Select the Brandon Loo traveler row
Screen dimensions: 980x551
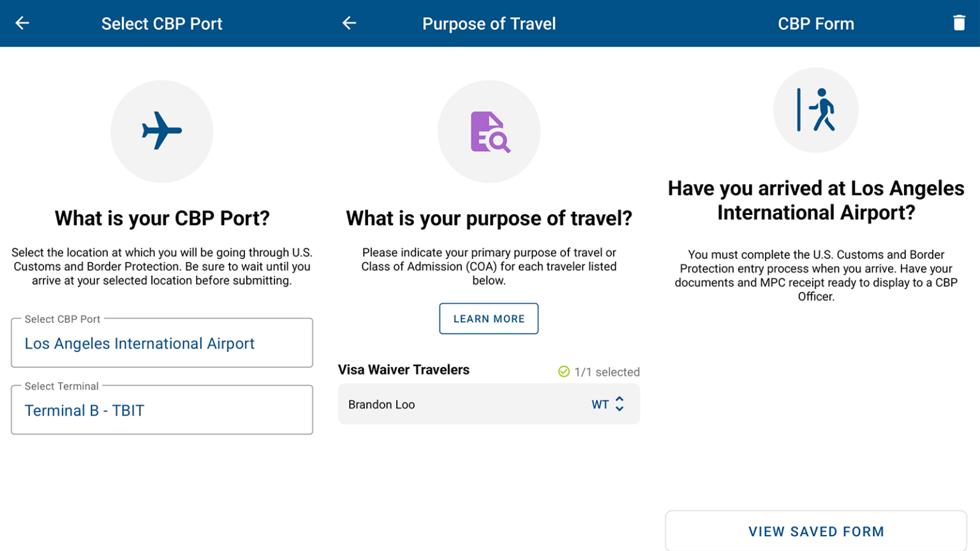pyautogui.click(x=447, y=404)
